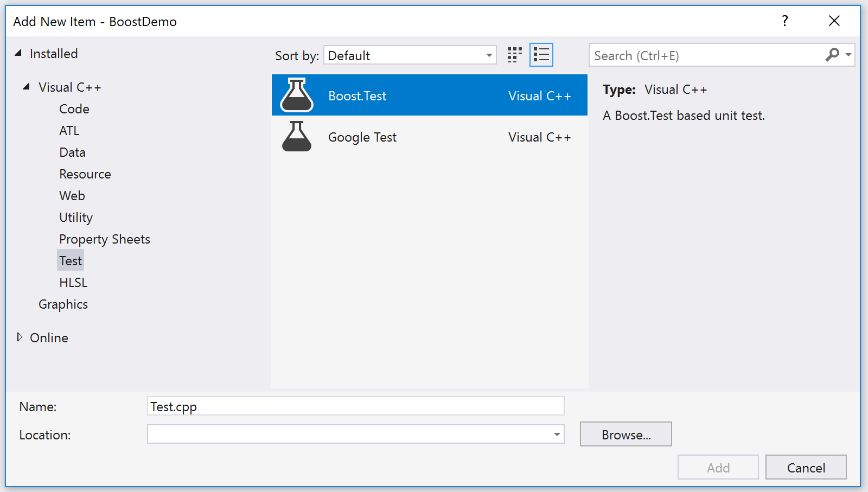
Task: Collapse the Installed node
Action: click(18, 53)
